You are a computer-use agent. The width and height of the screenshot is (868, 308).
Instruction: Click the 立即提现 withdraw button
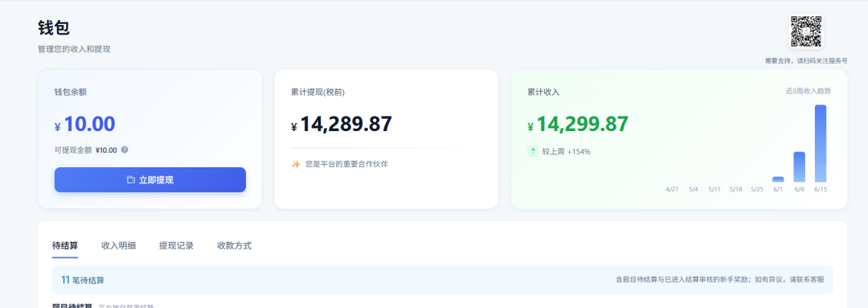[150, 180]
